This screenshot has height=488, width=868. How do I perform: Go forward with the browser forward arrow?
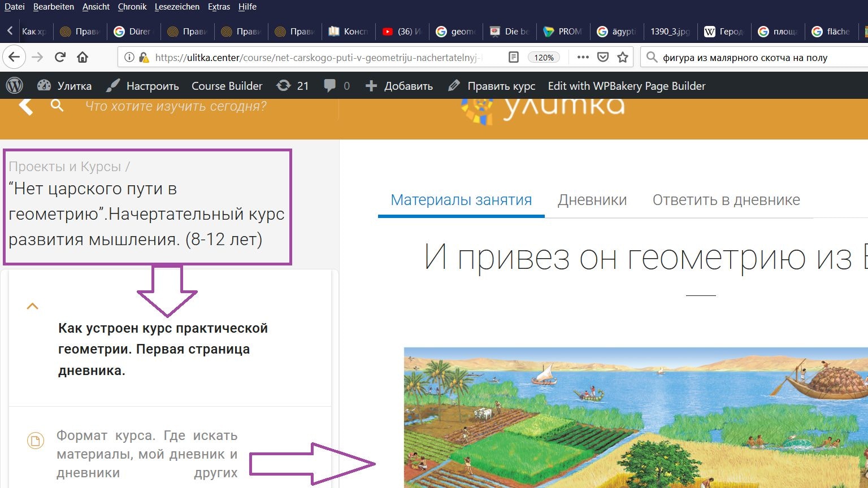click(x=37, y=57)
